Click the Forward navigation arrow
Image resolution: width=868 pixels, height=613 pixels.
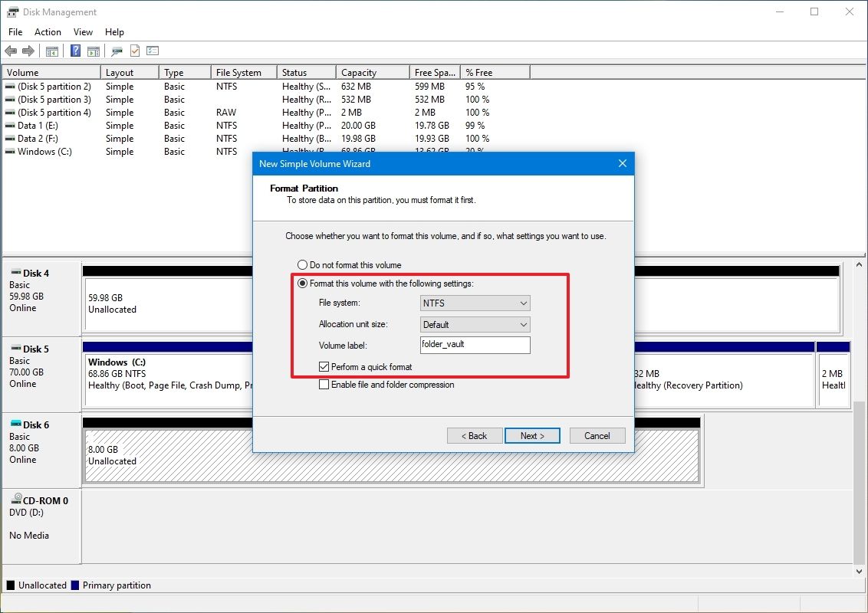(28, 51)
